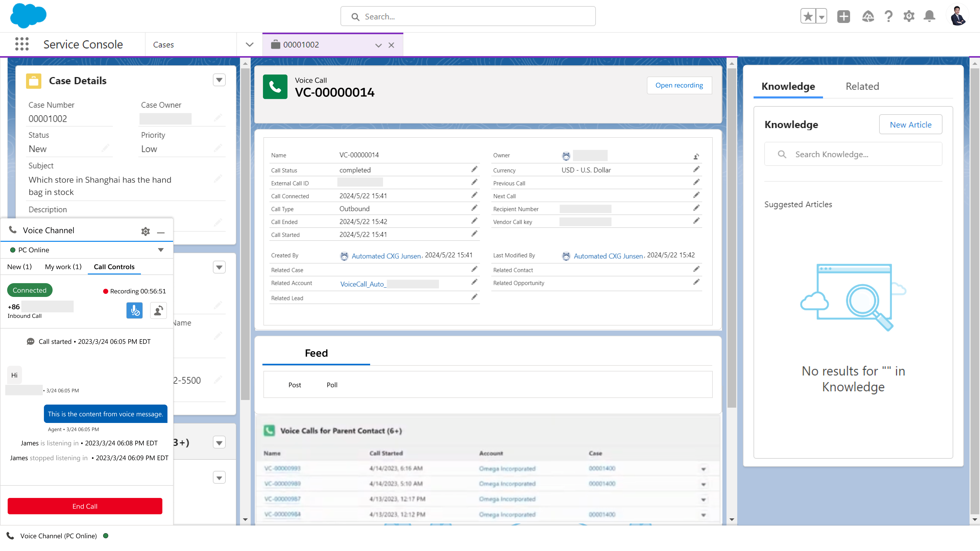Click Search Knowledge input field
Screen dimensions: 980x551
[853, 154]
